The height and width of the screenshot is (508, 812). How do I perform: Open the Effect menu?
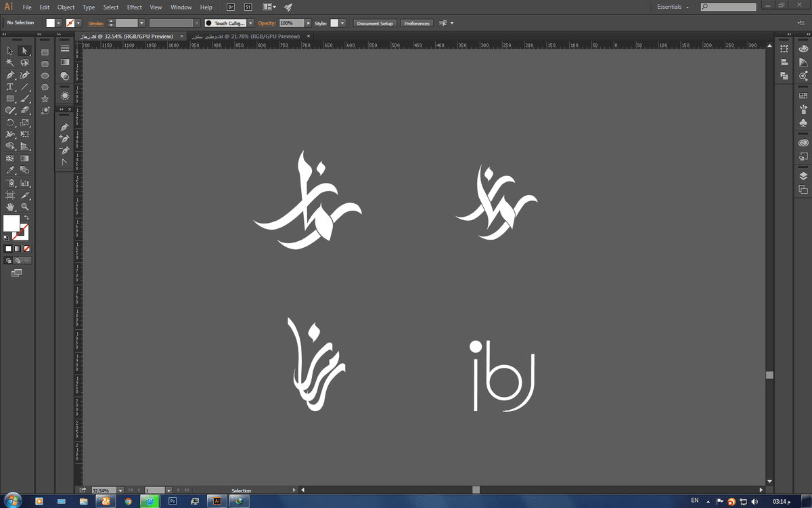(x=135, y=7)
